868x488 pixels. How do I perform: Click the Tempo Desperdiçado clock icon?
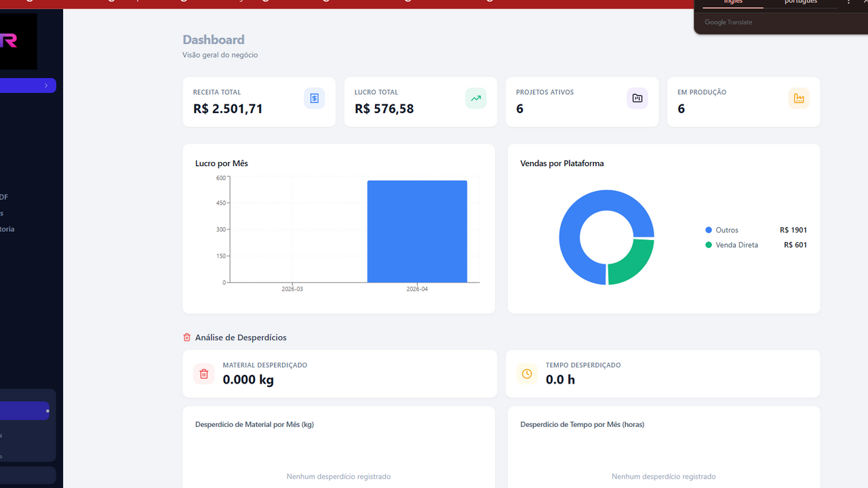(x=527, y=373)
